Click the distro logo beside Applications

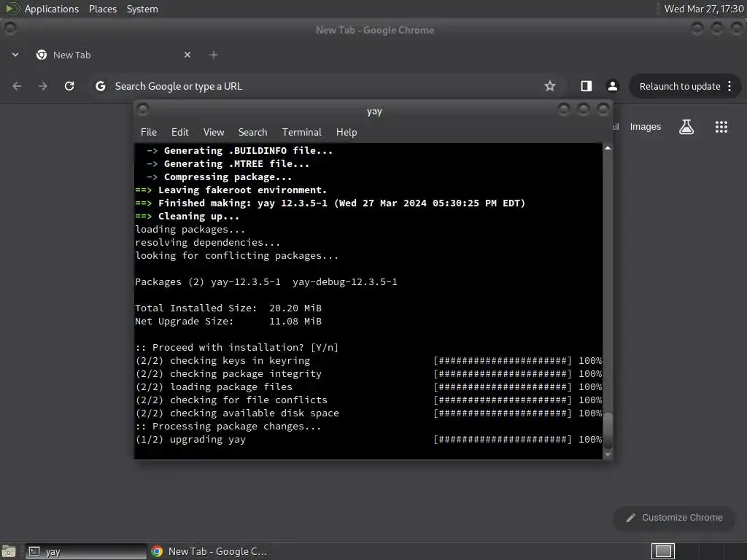(12, 9)
